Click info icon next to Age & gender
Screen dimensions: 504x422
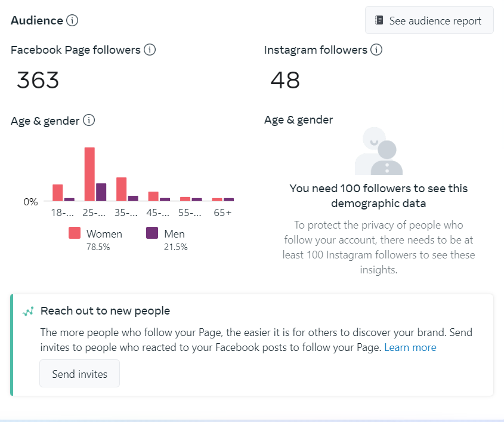coord(88,121)
